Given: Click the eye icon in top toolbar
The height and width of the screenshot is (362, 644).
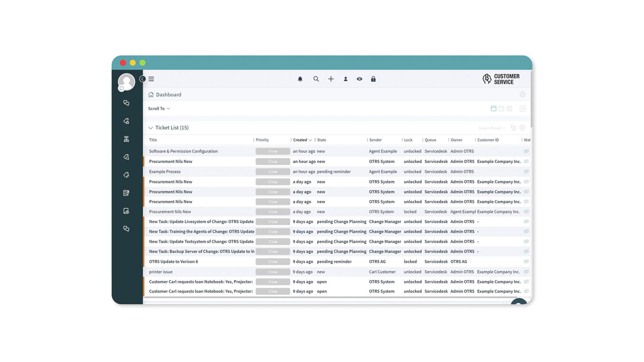Looking at the screenshot, I should (x=360, y=79).
